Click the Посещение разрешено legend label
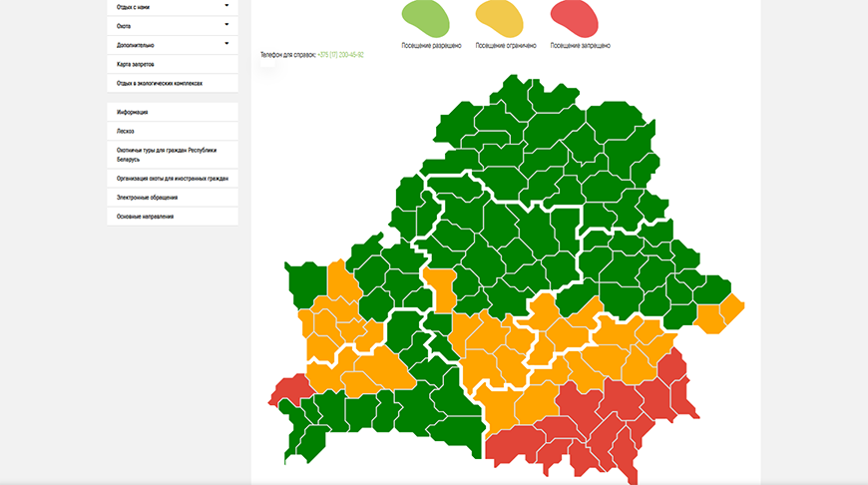The image size is (868, 485). pos(431,46)
